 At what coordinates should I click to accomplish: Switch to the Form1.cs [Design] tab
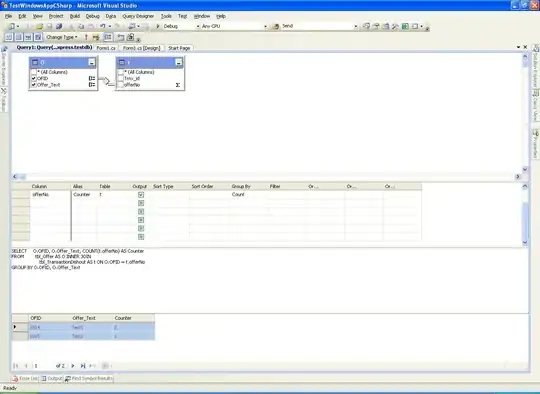[x=142, y=48]
